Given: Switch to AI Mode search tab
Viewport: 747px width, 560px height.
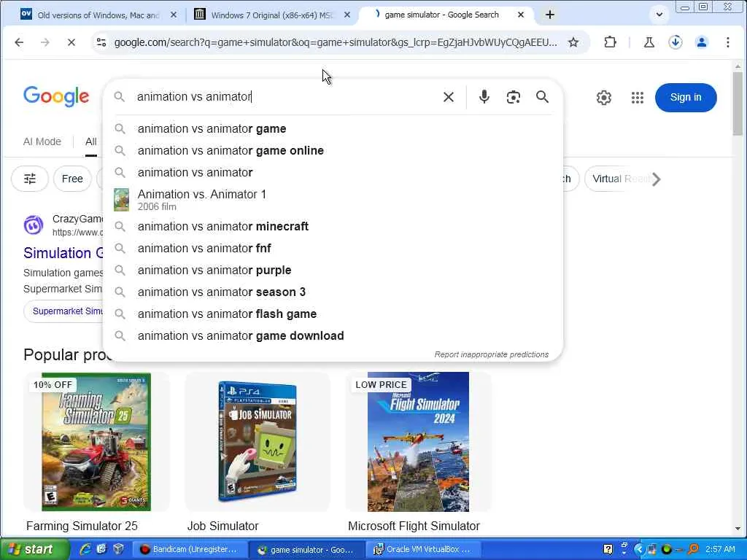Looking at the screenshot, I should point(42,141).
